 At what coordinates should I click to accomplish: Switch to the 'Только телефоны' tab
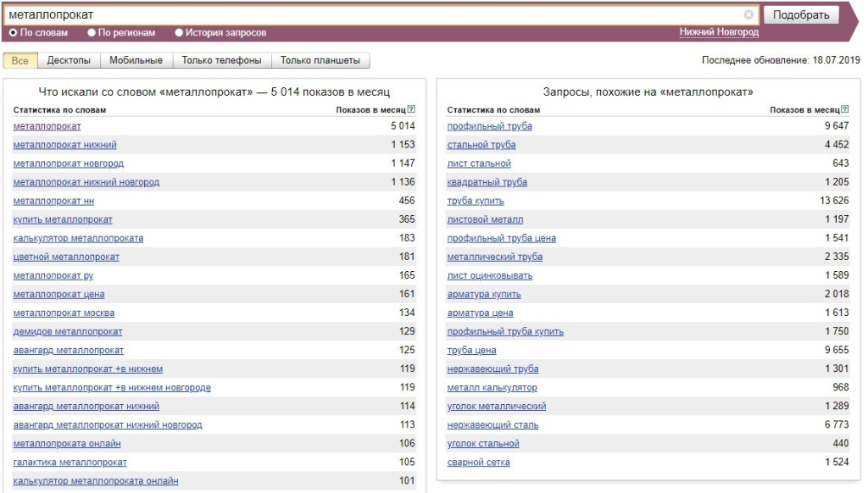(221, 60)
